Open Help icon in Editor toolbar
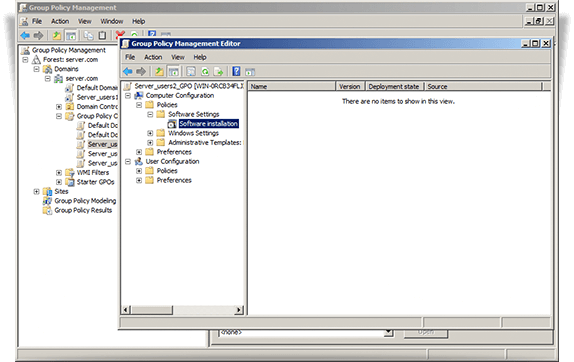This screenshot has height=362, width=574. (x=236, y=71)
